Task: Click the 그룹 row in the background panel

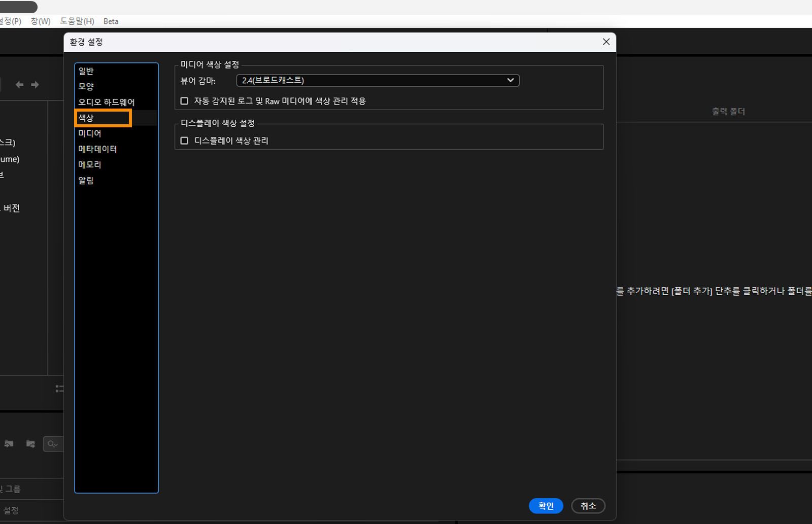Action: (x=31, y=489)
